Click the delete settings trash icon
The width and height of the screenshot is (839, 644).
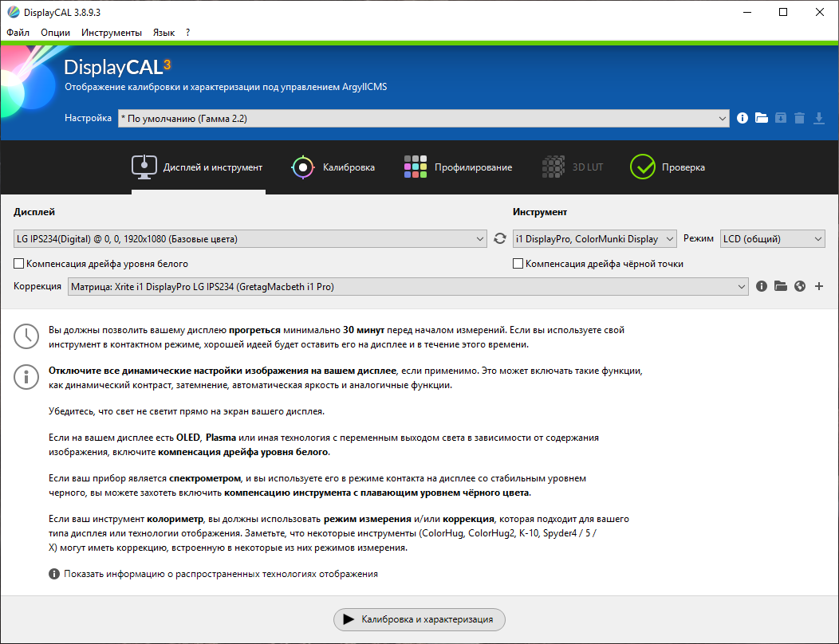click(x=799, y=118)
